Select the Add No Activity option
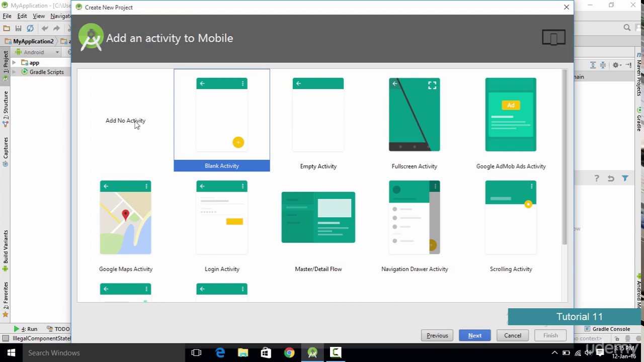Image resolution: width=644 pixels, height=362 pixels. click(x=125, y=121)
